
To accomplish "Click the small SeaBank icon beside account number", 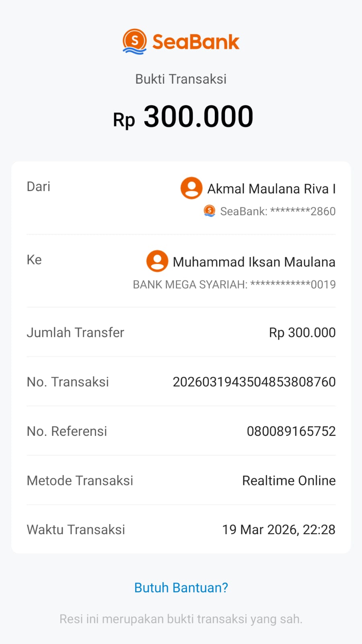I will tap(210, 211).
